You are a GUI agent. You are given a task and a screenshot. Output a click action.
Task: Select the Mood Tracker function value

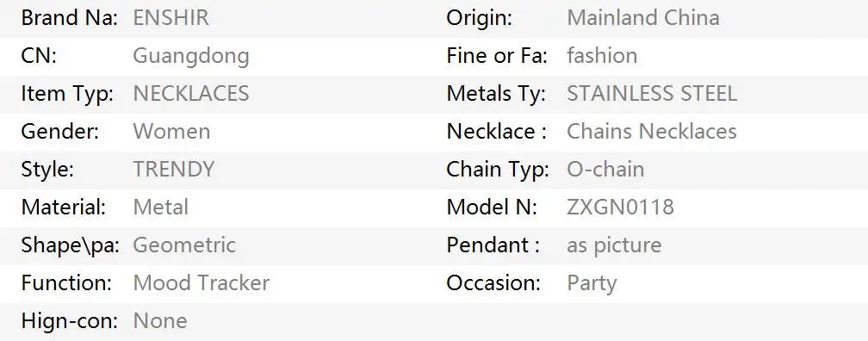click(x=201, y=282)
